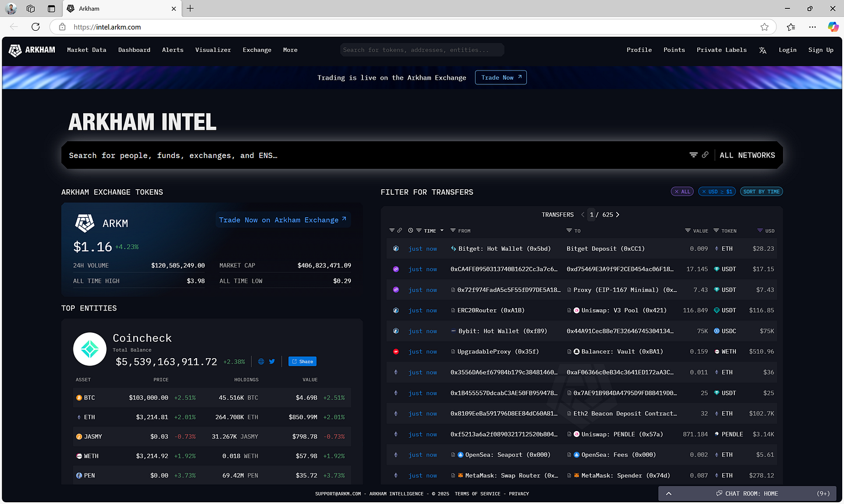Click the browser refresh icon
This screenshot has height=504, width=844.
(36, 27)
